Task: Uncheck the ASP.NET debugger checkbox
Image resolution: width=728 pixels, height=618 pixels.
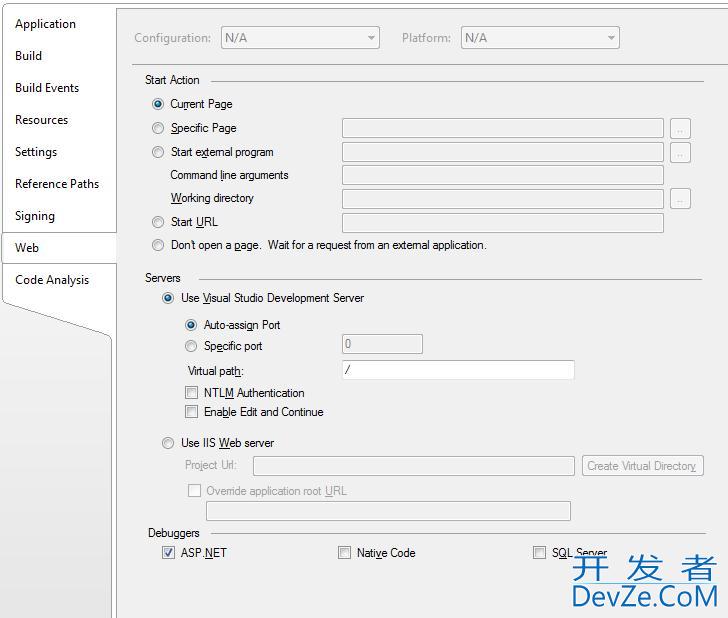Action: pyautogui.click(x=168, y=553)
